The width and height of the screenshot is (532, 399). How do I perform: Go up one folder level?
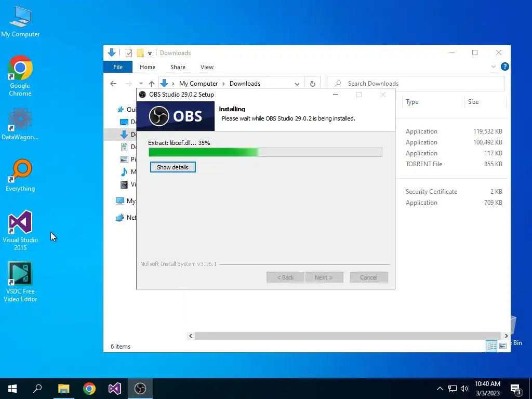click(x=152, y=84)
